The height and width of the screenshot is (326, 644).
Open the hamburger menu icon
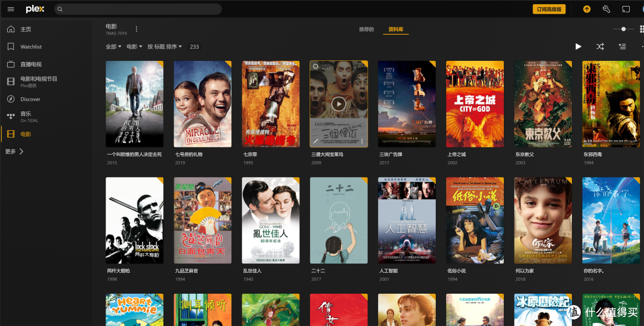(11, 9)
